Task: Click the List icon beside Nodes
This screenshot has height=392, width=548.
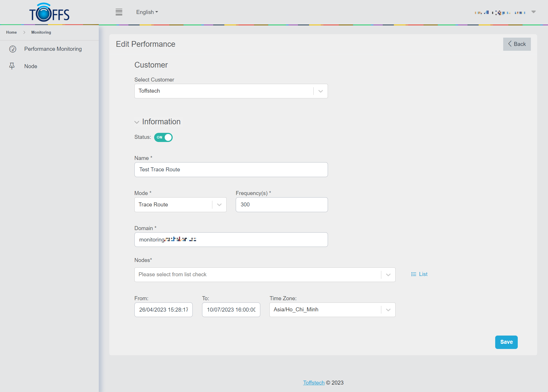Action: [x=414, y=274]
